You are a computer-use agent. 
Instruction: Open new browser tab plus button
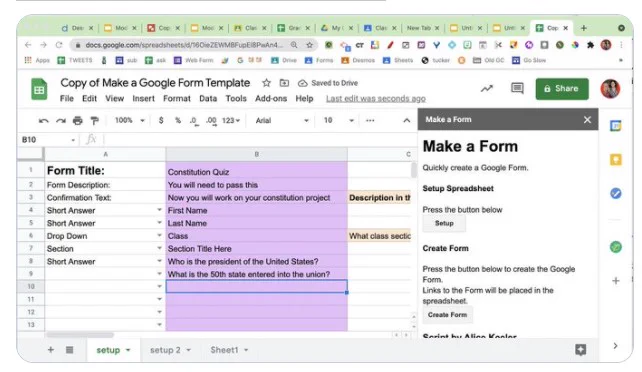tap(583, 28)
